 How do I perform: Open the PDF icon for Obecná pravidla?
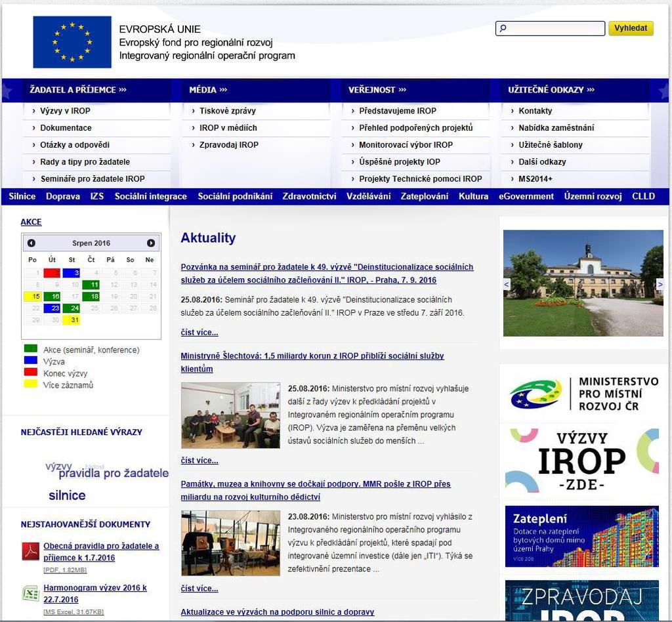[x=30, y=551]
